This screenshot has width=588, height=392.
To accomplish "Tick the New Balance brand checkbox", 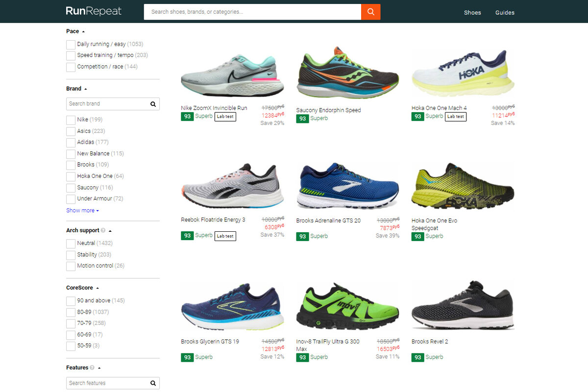I will pos(71,154).
